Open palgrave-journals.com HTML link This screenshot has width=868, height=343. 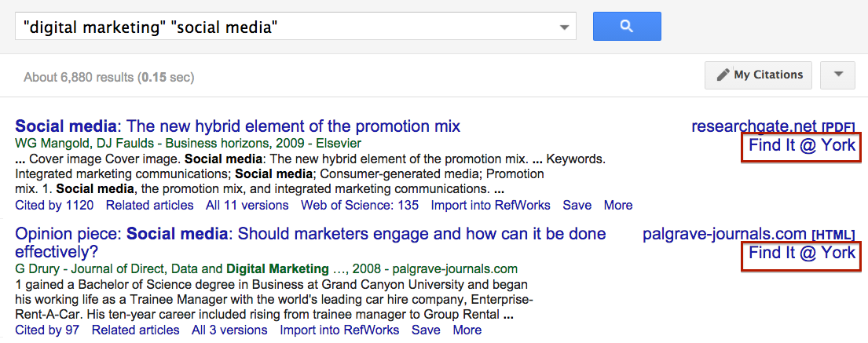(749, 234)
